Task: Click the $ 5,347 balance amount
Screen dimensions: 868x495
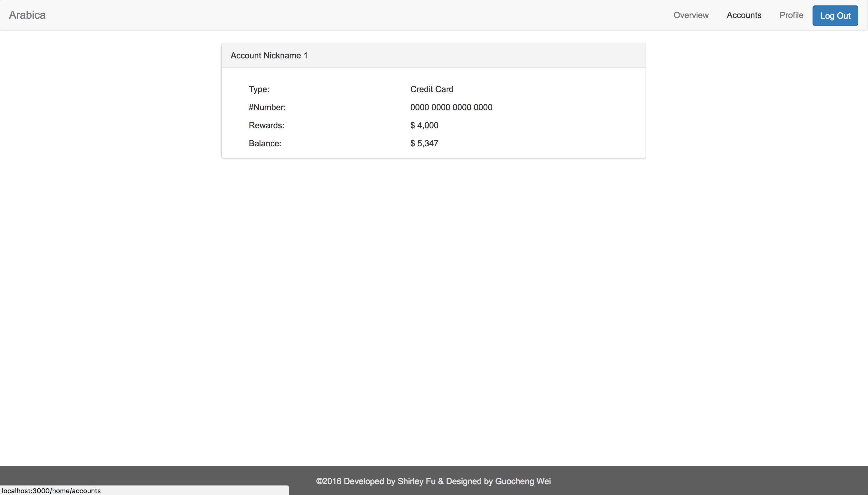Action: pyautogui.click(x=424, y=143)
